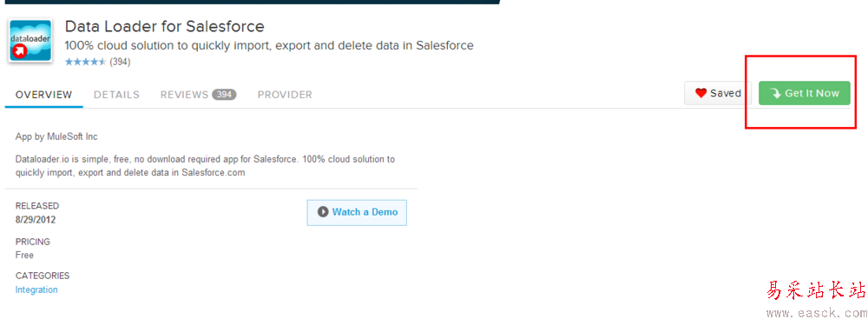Click the Watch a Demo button
Image resolution: width=868 pixels, height=326 pixels.
pos(357,212)
